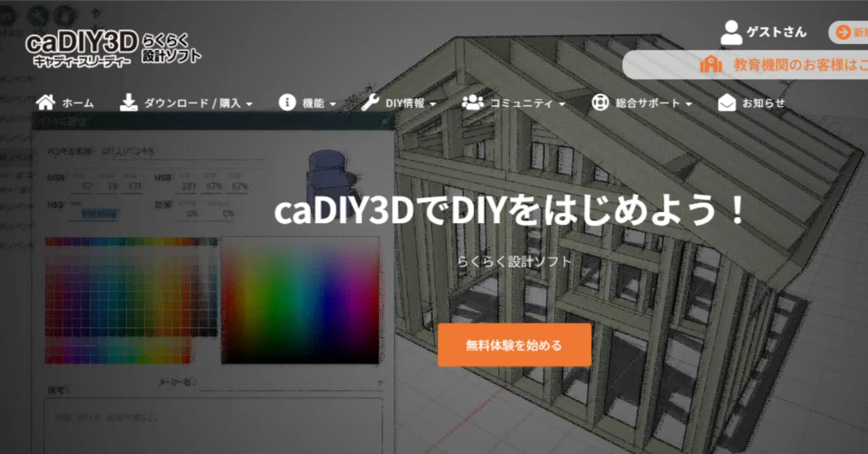Expand the 機能 dropdown arrow
This screenshot has height=454, width=868.
click(333, 104)
